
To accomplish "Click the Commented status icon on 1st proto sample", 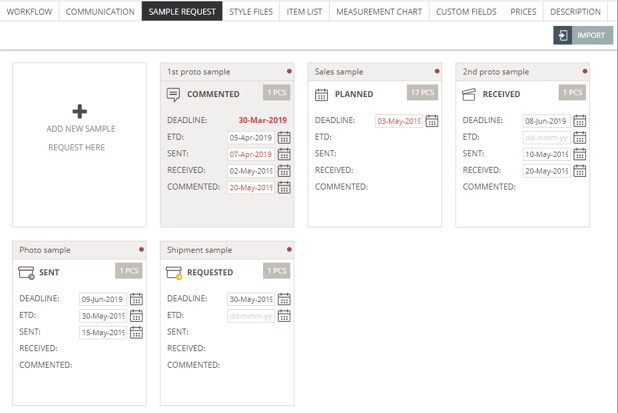I will 174,95.
